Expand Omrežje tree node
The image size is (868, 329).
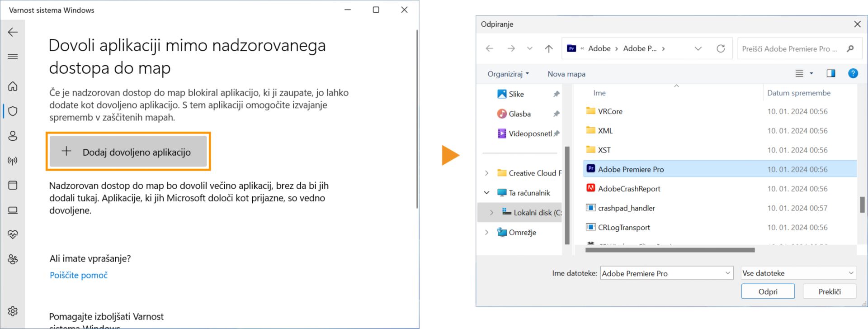point(486,232)
